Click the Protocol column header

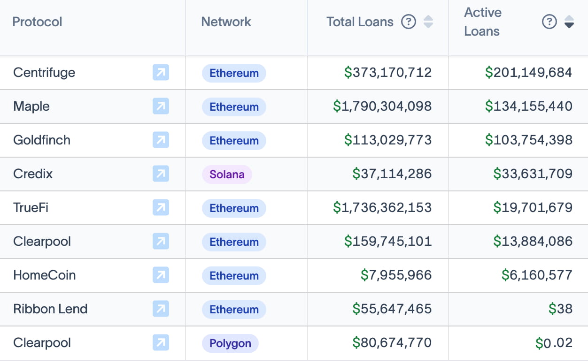[x=37, y=22]
